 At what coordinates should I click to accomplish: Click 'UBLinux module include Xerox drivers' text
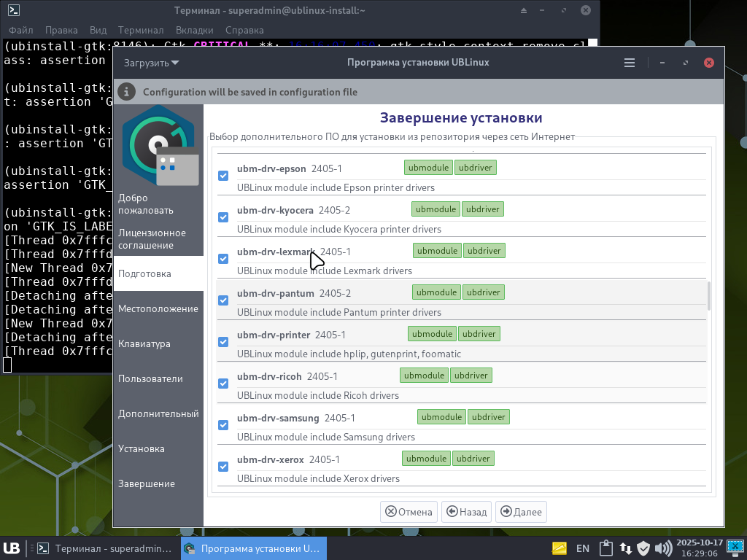(x=318, y=478)
